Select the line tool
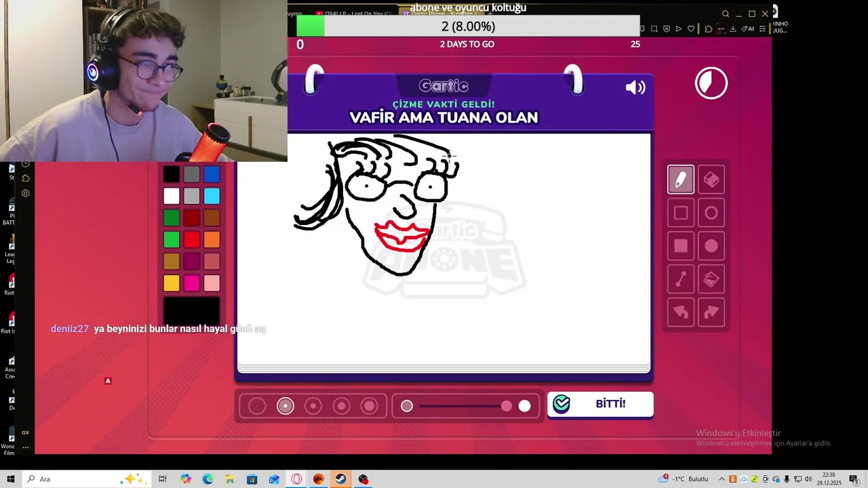The image size is (868, 488). [680, 279]
